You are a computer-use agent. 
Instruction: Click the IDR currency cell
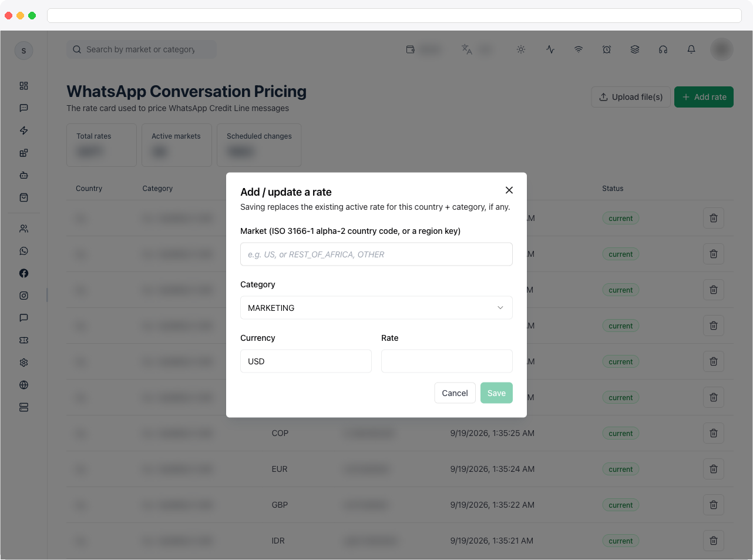click(278, 541)
